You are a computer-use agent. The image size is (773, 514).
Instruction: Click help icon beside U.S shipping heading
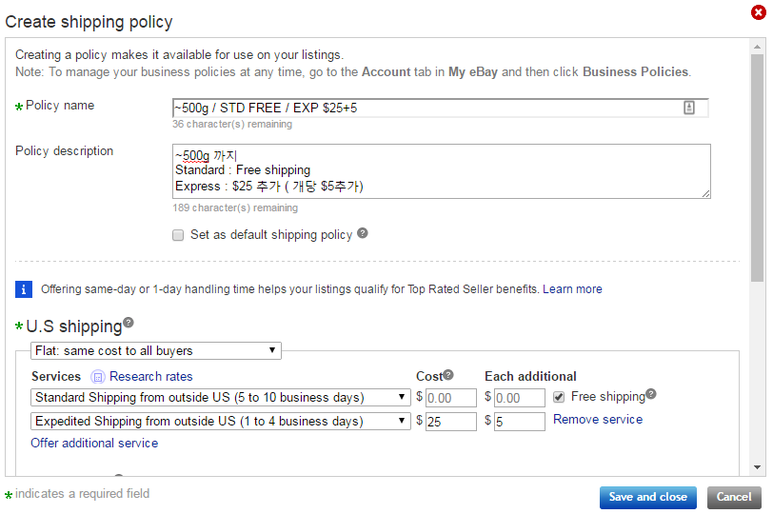coord(128,324)
